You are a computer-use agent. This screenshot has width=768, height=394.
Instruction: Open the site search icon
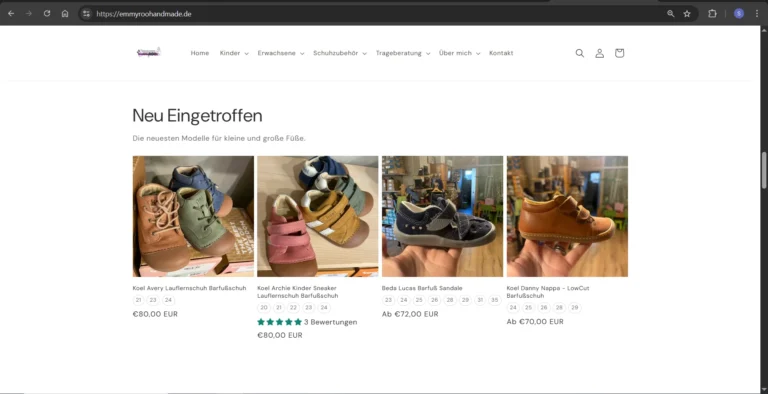pos(579,53)
